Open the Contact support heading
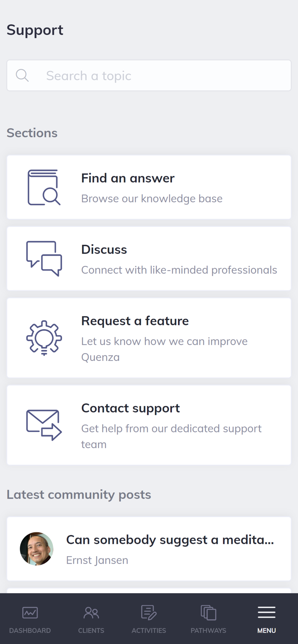 pyautogui.click(x=130, y=408)
